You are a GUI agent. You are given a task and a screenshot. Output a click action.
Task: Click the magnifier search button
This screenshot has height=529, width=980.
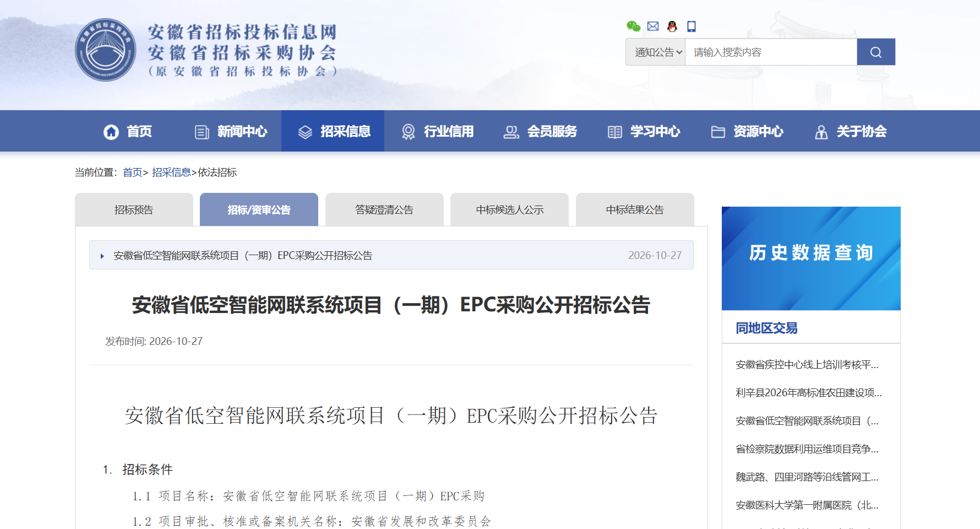[x=876, y=52]
